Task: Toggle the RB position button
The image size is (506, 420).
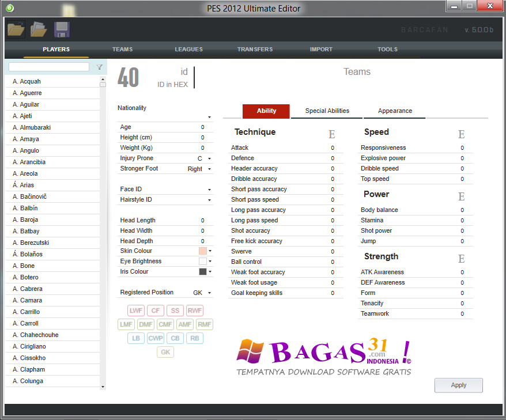Action: [195, 338]
